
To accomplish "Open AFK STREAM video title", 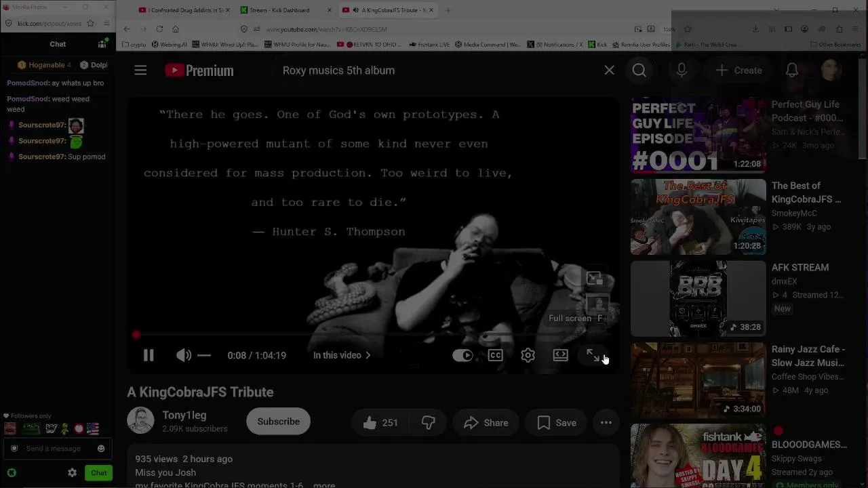I will click(x=800, y=268).
